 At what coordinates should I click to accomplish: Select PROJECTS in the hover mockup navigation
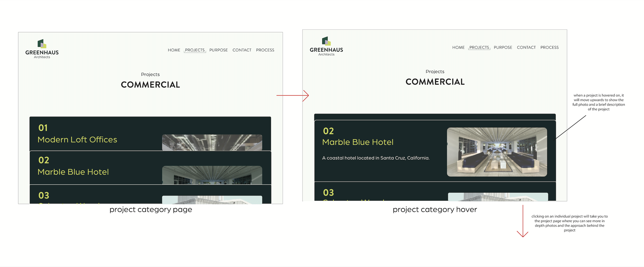pos(479,47)
